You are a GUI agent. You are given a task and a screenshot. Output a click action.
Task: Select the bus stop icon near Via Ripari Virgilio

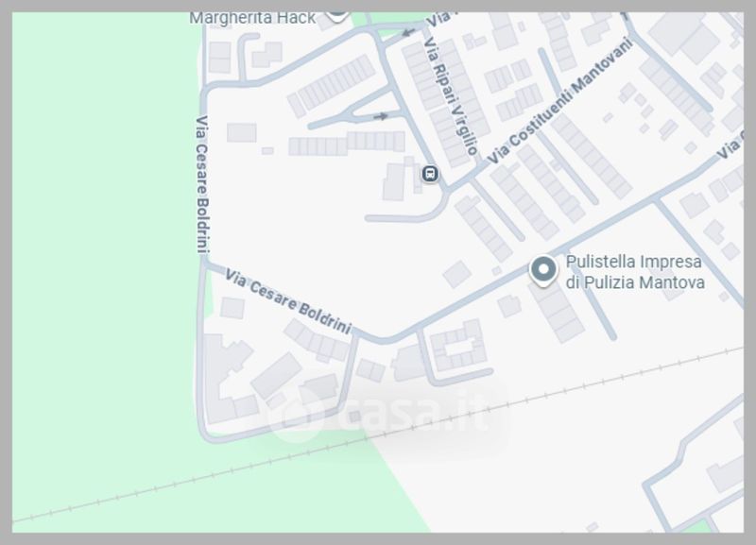(430, 174)
